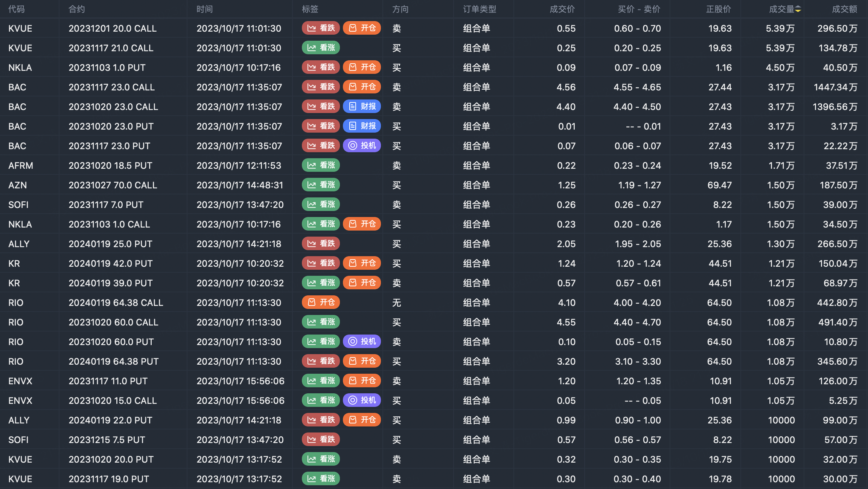Select contract 20231020 15.0 CALL
Image resolution: width=868 pixels, height=489 pixels.
point(113,400)
